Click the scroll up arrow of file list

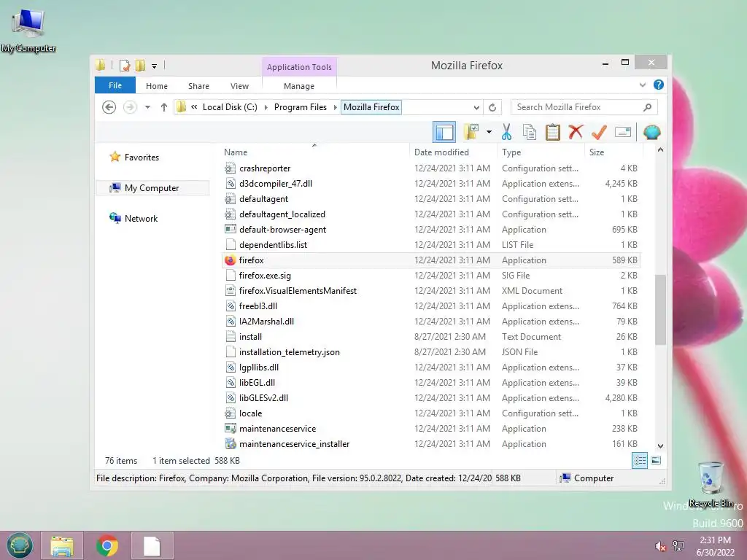(660, 150)
